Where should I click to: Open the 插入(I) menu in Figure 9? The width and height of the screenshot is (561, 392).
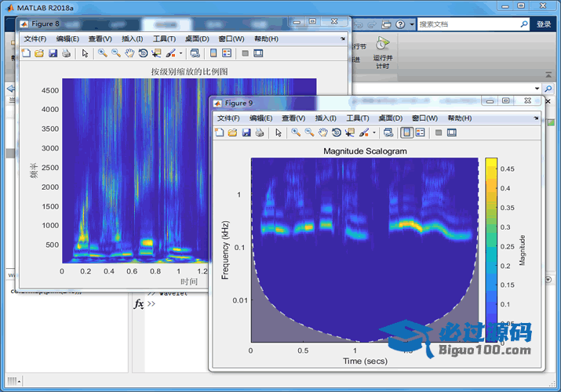(326, 118)
